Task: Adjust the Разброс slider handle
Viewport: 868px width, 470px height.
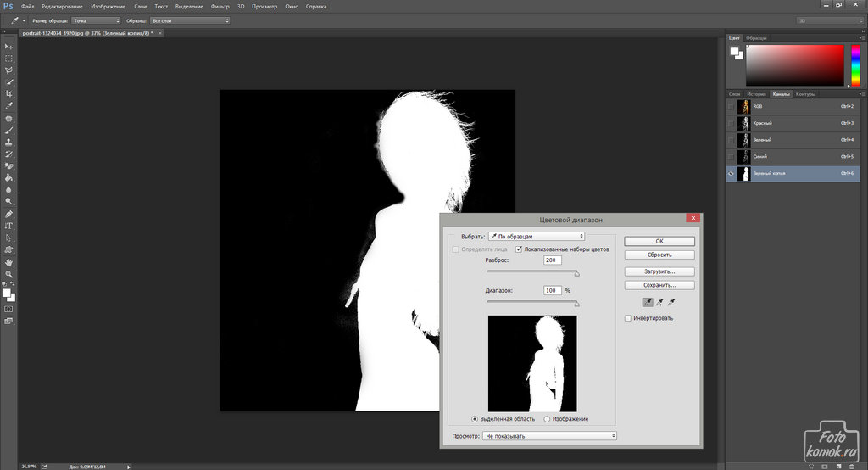Action: pos(576,273)
